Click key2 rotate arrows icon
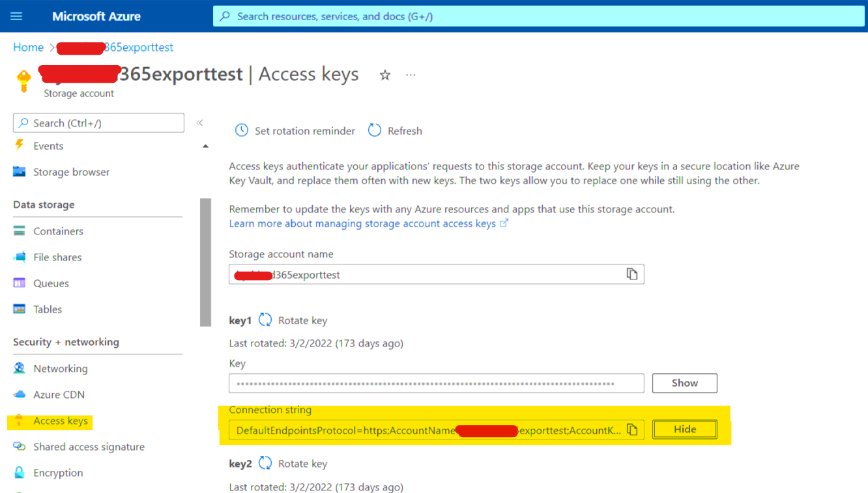The image size is (868, 493). click(x=265, y=463)
